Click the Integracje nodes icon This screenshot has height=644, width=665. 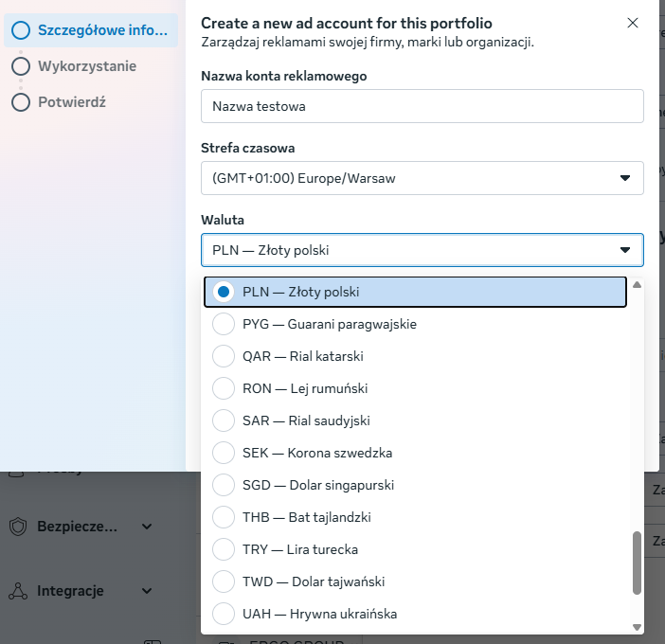click(18, 591)
